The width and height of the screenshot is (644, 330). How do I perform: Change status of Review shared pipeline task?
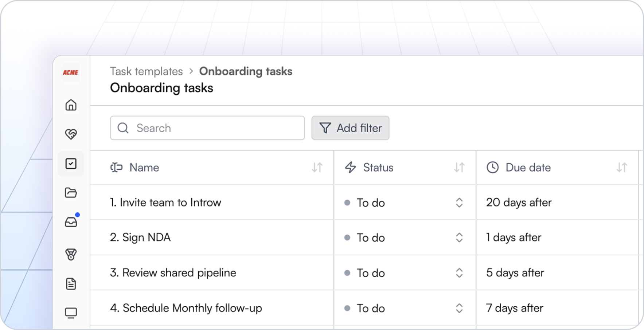459,273
